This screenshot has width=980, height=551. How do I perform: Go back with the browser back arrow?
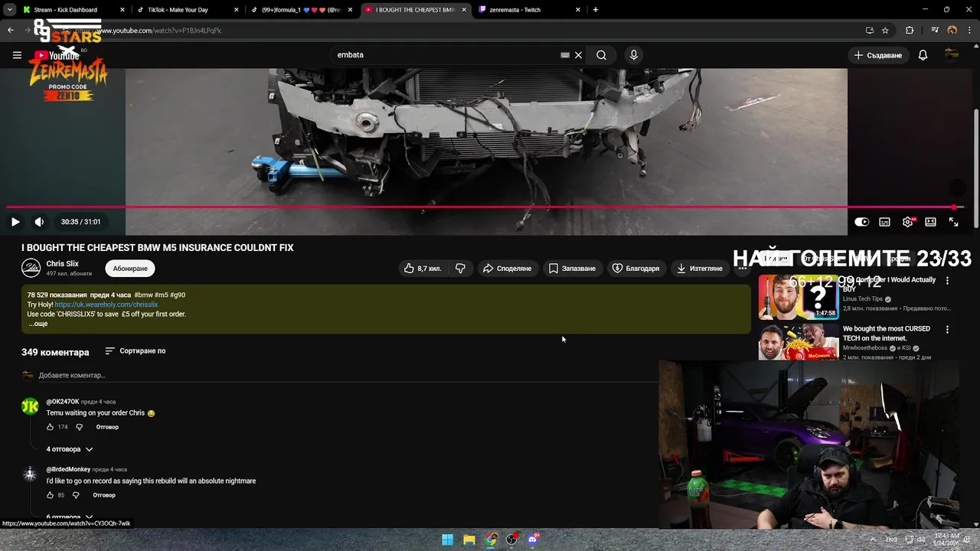coord(11,31)
